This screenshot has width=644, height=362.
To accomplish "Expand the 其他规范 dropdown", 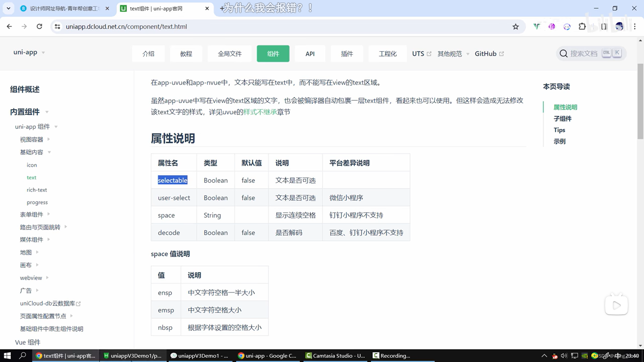I will click(453, 54).
